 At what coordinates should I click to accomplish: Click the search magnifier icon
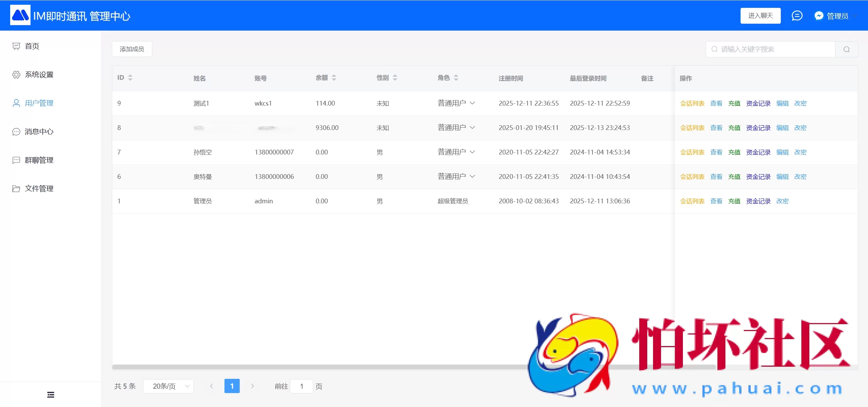(x=846, y=49)
